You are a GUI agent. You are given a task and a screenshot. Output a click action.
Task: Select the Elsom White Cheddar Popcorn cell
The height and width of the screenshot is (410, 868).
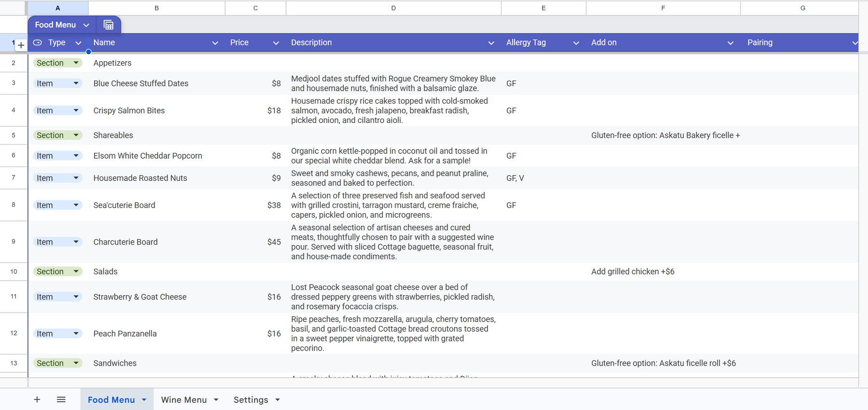point(157,156)
